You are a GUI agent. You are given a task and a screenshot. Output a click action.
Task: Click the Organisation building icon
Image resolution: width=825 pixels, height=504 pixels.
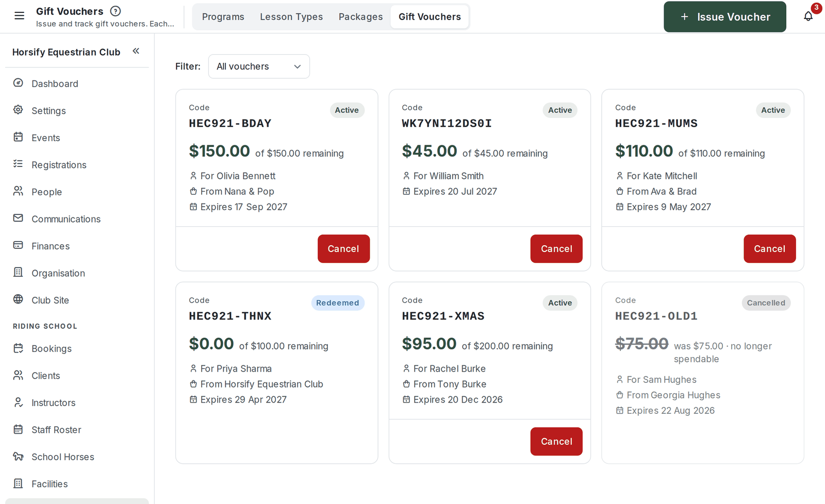[x=18, y=272]
